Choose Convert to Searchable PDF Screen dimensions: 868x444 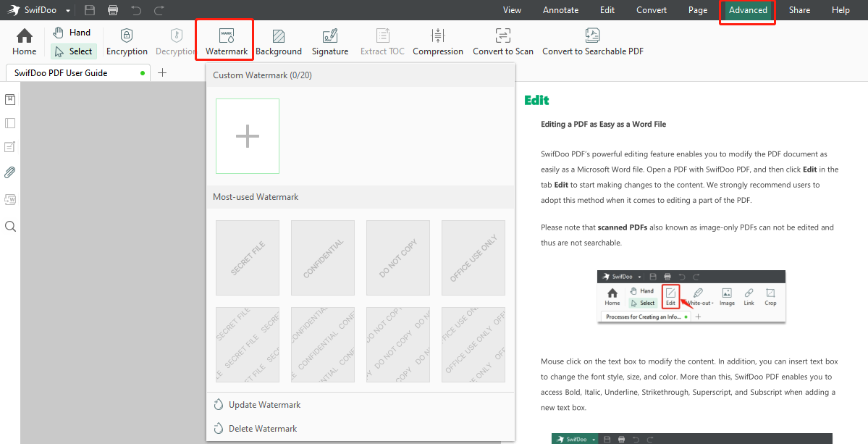(593, 43)
